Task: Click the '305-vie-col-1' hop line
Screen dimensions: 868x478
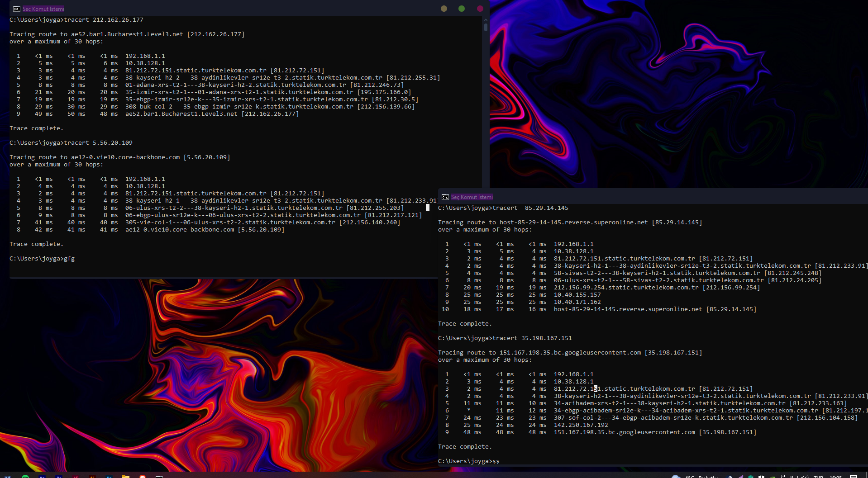Action: pos(209,222)
